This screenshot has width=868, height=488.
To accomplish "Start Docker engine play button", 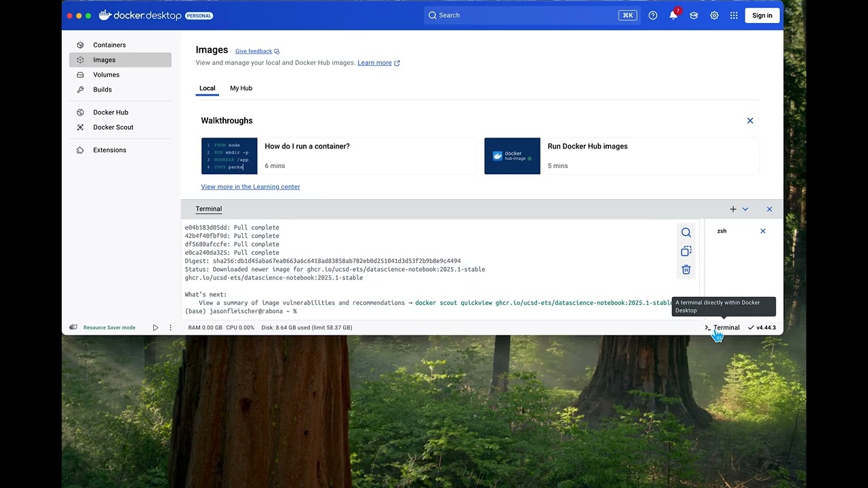I will point(155,328).
